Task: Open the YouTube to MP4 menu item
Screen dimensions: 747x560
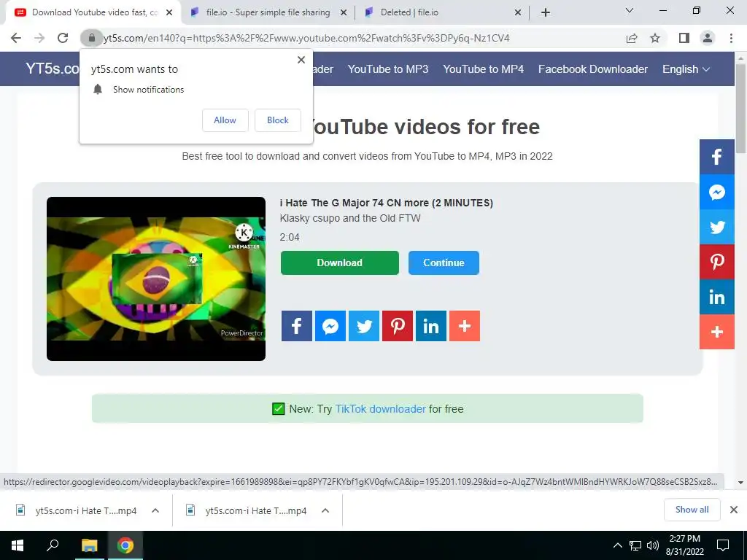Action: (483, 69)
